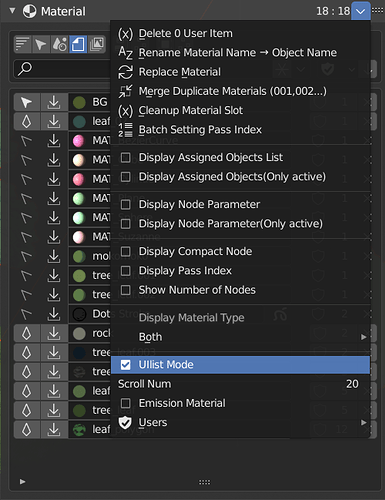The image size is (385, 500).
Task: Select the rock material name in list
Action: pyautogui.click(x=101, y=333)
